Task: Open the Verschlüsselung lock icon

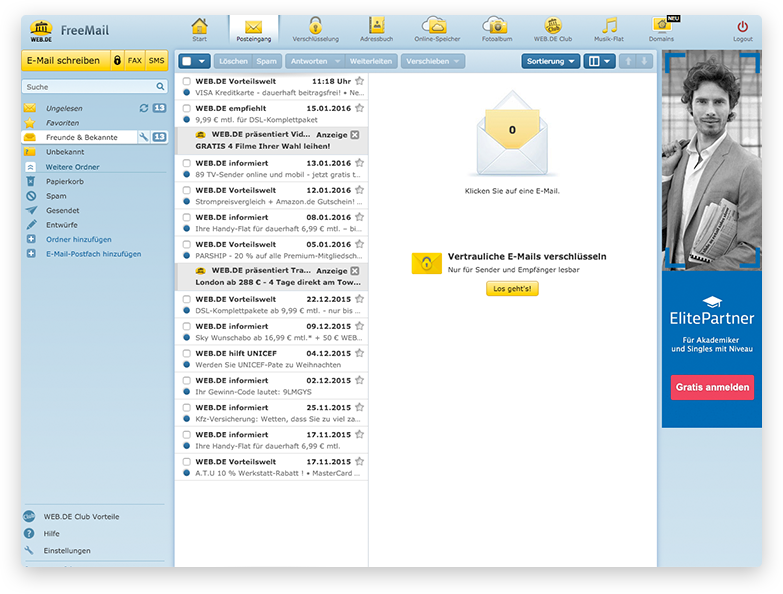Action: 315,26
